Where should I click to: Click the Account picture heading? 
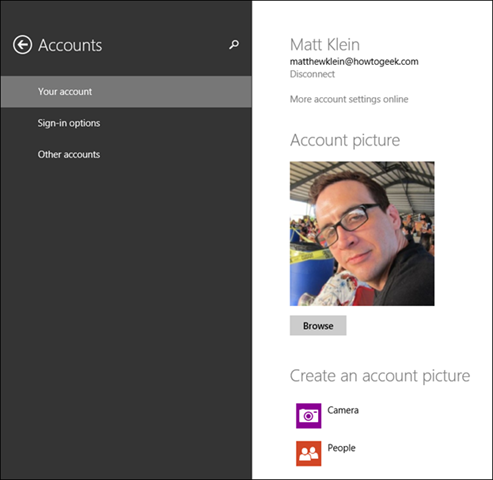[x=345, y=140]
